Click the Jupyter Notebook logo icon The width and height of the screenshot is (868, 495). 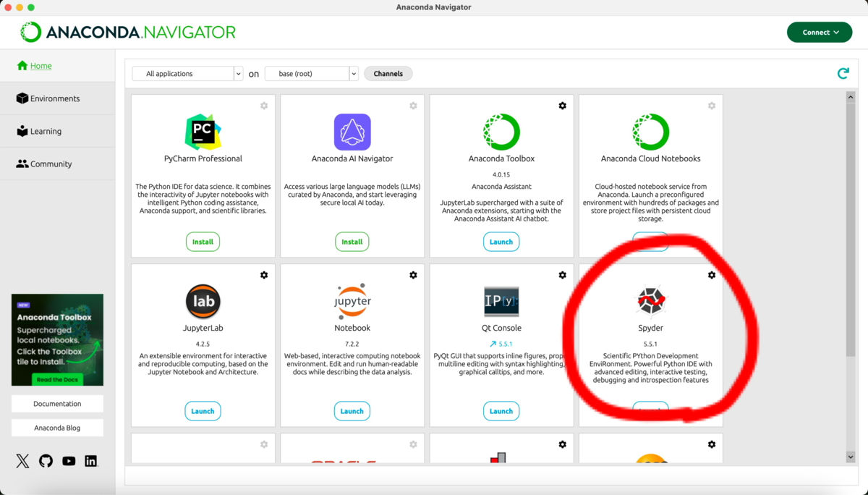(x=352, y=301)
